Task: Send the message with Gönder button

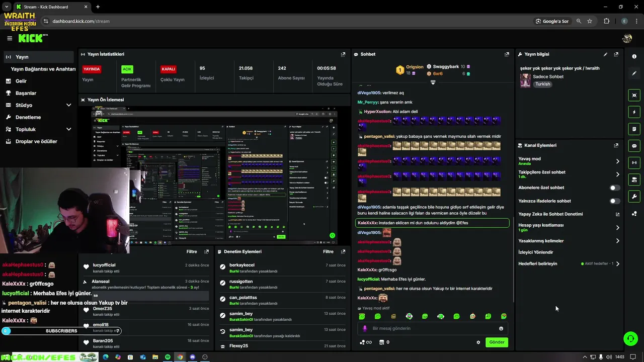Action: point(497,342)
